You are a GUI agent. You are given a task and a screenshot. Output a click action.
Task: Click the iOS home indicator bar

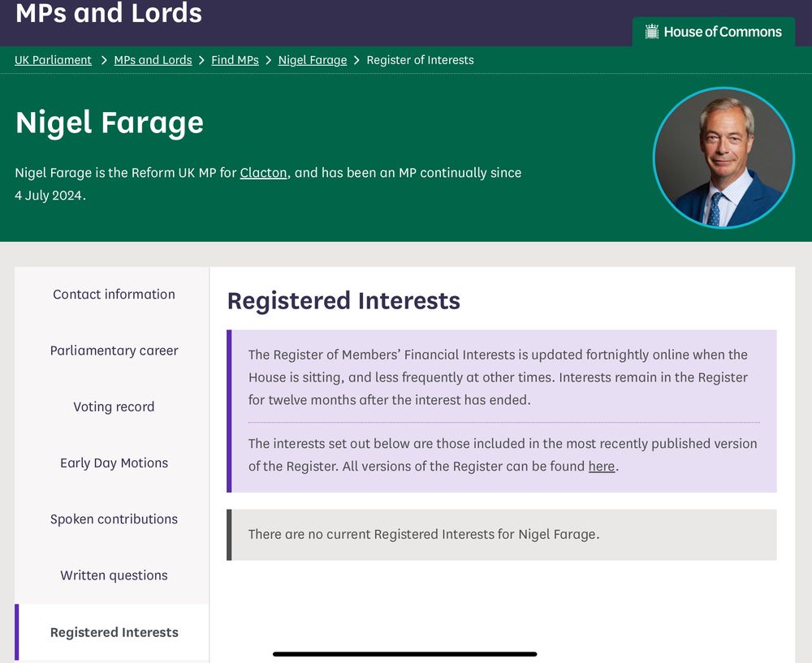tap(405, 654)
